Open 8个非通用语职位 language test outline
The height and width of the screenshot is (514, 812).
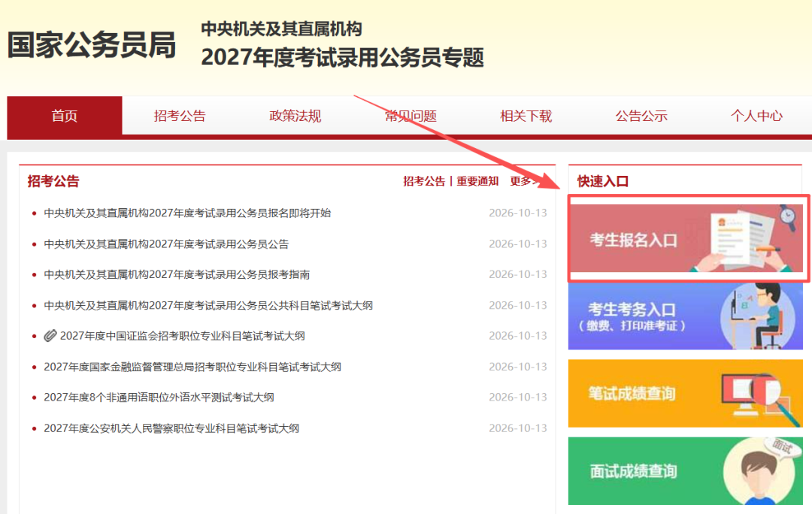coord(159,398)
